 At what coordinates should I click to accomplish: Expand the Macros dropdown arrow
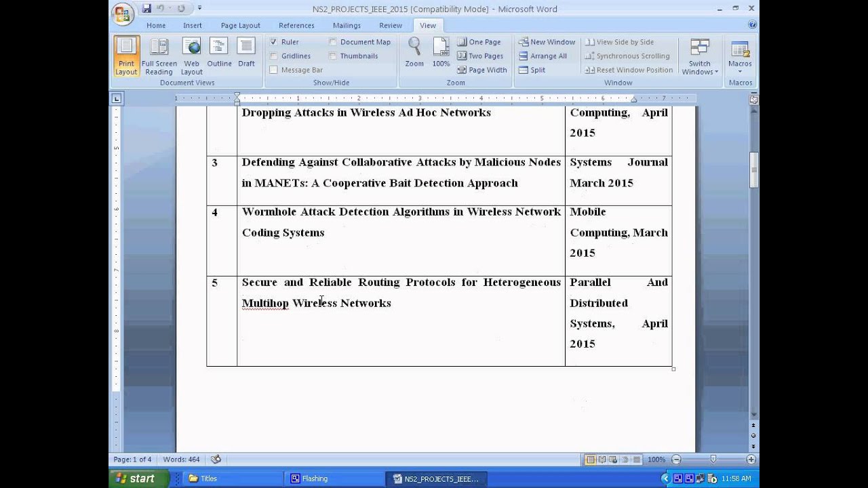(740, 72)
